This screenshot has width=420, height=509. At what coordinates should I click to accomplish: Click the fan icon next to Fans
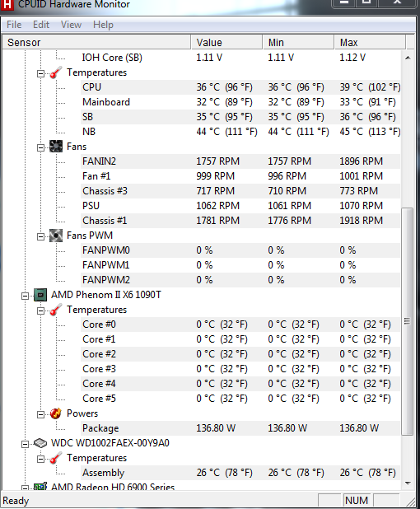[x=56, y=147]
